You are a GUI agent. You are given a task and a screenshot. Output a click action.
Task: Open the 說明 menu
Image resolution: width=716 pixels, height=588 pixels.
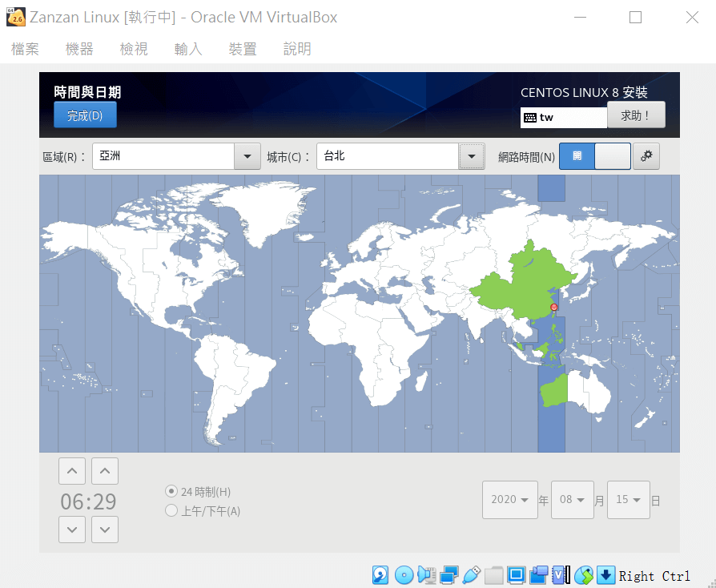click(x=297, y=49)
